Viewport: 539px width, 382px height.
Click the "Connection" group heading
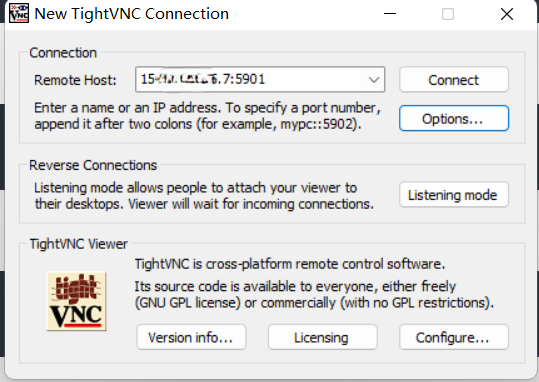(63, 53)
